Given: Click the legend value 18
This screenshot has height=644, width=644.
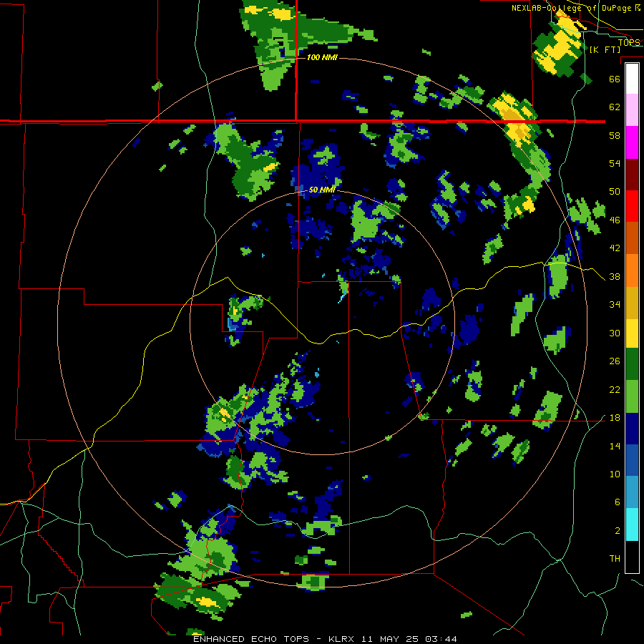Looking at the screenshot, I should click(615, 418).
